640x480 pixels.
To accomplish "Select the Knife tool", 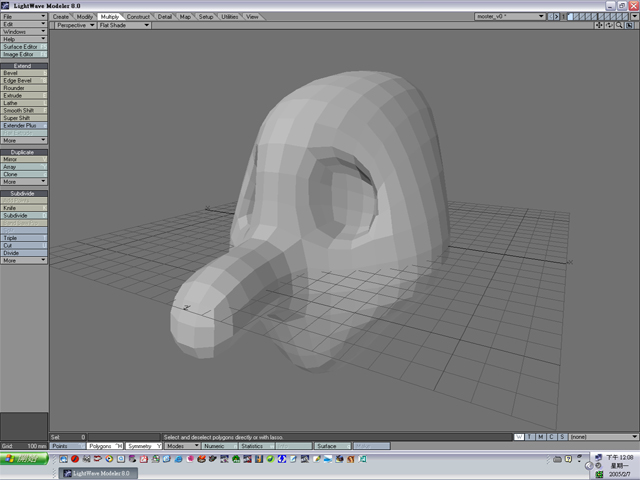I will pos(24,208).
